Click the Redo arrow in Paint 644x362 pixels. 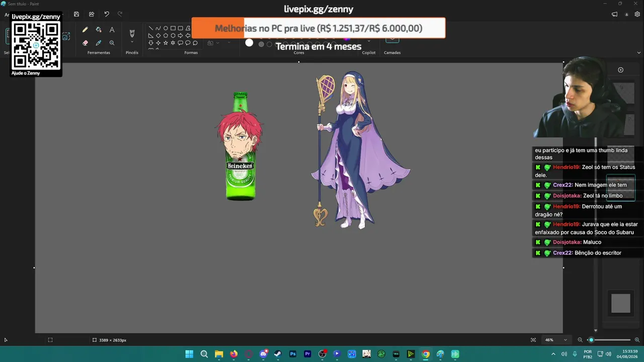click(120, 15)
